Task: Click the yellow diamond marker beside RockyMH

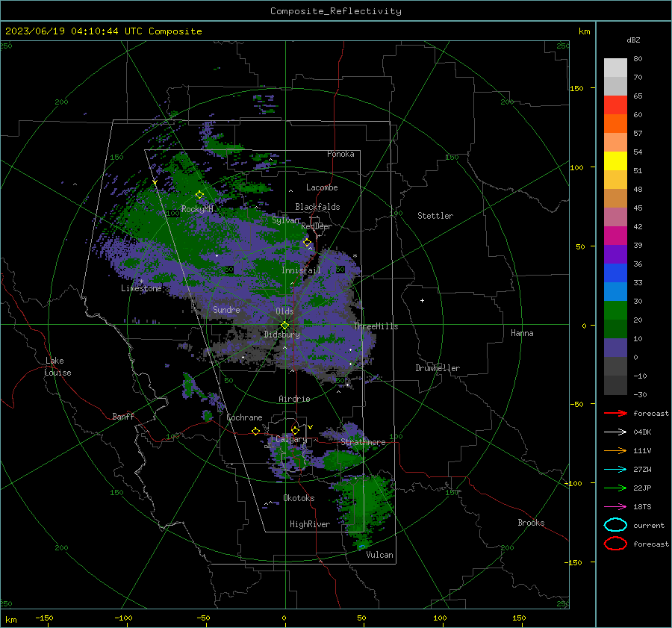Action: (199, 195)
